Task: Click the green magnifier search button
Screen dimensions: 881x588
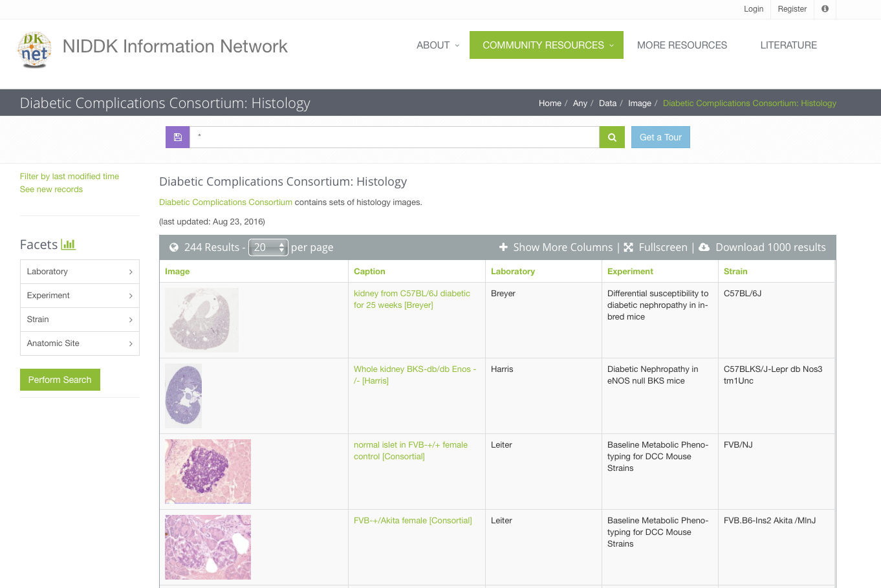Action: (612, 137)
